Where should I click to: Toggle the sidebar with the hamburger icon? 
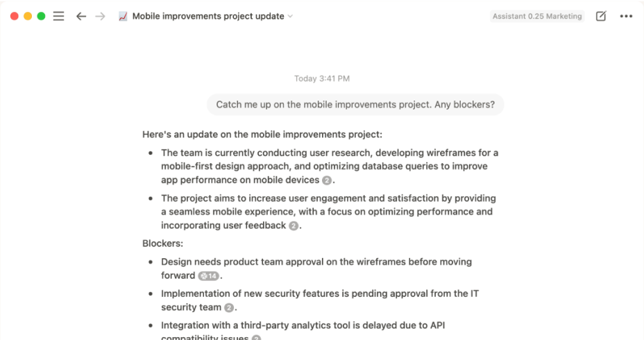(59, 16)
